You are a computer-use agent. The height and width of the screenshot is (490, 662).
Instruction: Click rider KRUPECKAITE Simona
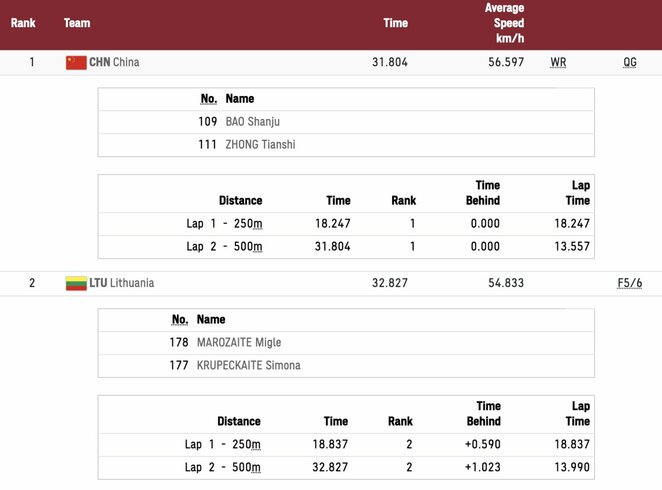[x=248, y=365]
